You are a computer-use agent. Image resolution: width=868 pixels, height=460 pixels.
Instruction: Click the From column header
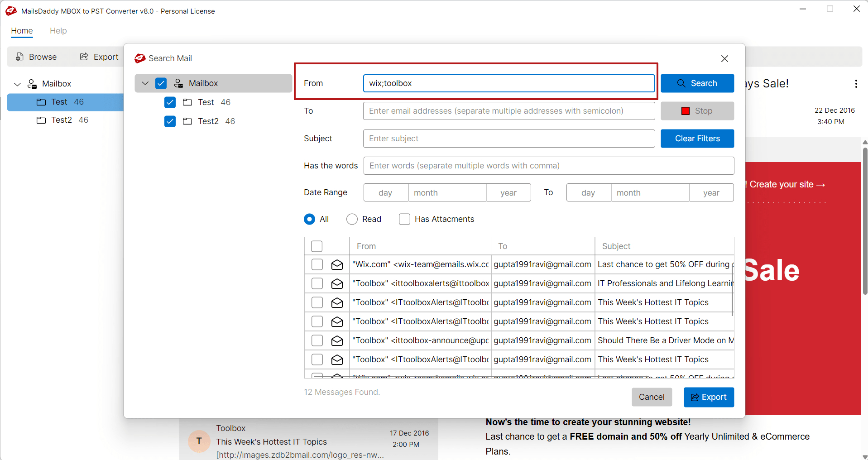click(x=420, y=246)
